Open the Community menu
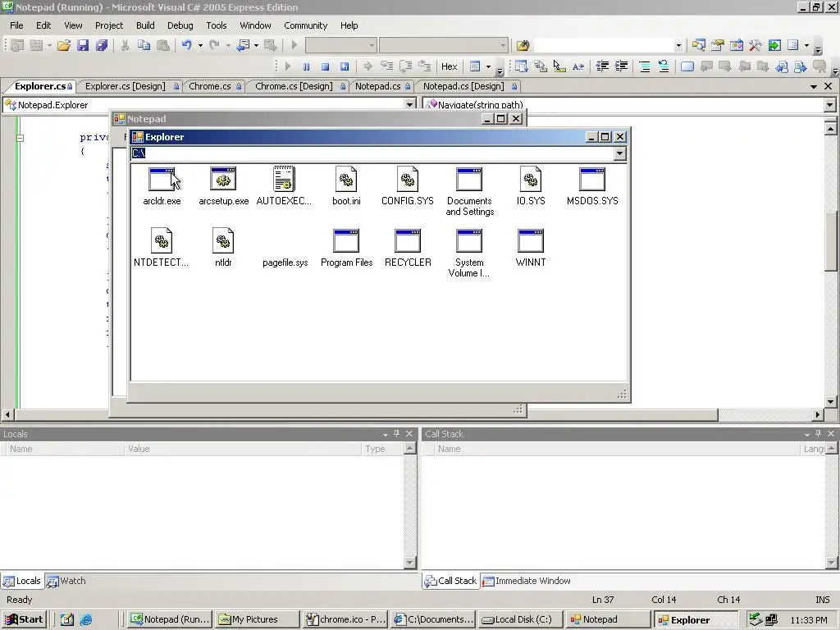Image resolution: width=840 pixels, height=630 pixels. (305, 25)
